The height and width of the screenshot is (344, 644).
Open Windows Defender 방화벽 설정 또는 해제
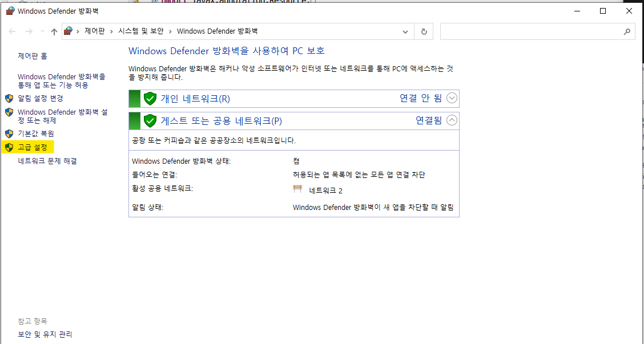coord(62,116)
